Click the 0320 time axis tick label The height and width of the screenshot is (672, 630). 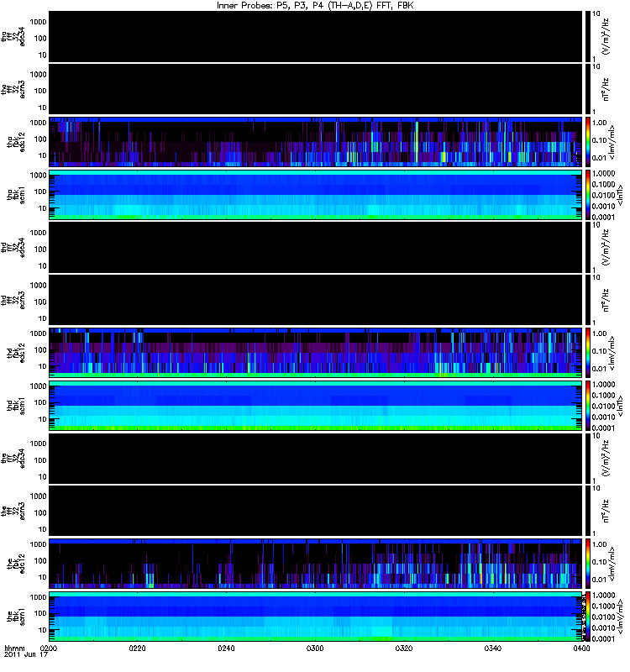[x=404, y=648]
